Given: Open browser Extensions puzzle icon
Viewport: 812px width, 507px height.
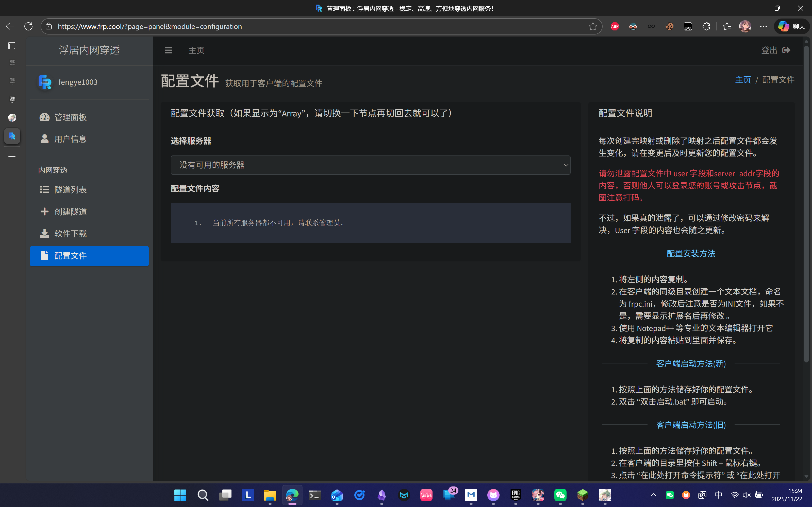Looking at the screenshot, I should click(x=706, y=26).
